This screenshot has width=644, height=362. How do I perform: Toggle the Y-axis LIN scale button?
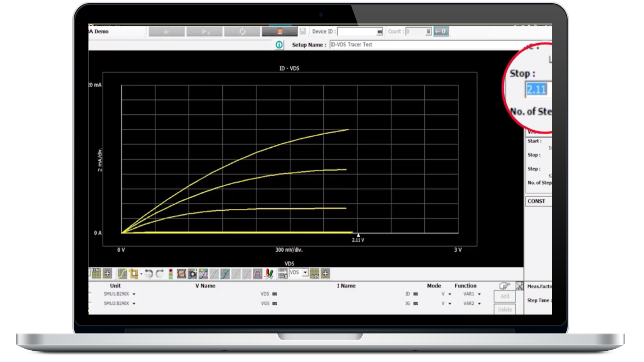[96, 274]
